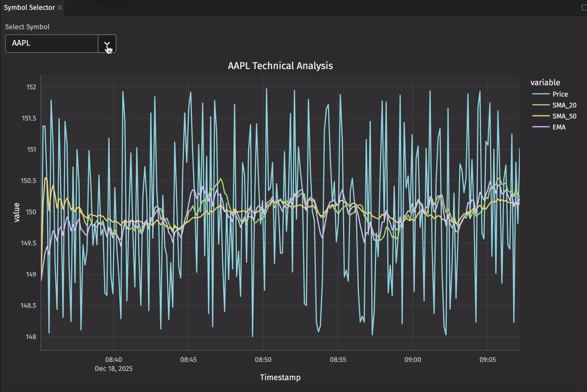Click the 08:50 x-axis tick label
The height and width of the screenshot is (392, 587).
pyautogui.click(x=263, y=360)
